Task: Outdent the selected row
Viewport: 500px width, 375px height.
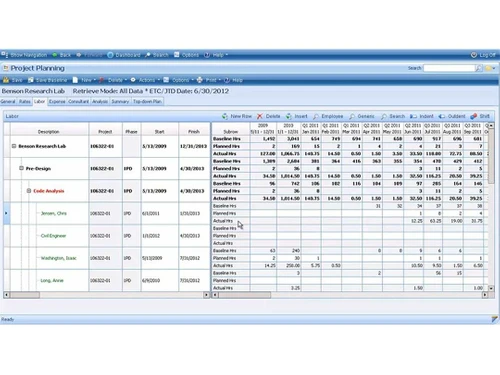Action: click(452, 116)
